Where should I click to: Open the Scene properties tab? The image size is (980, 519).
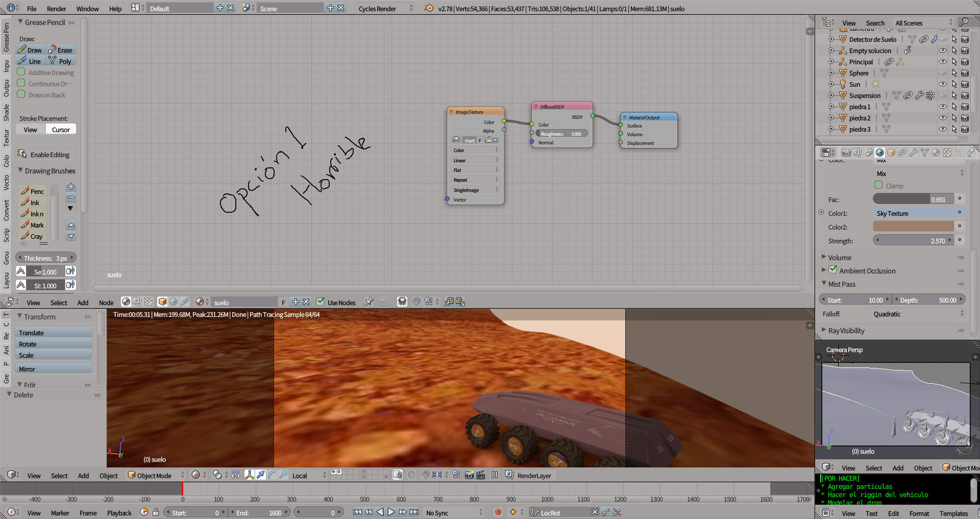[x=868, y=153]
